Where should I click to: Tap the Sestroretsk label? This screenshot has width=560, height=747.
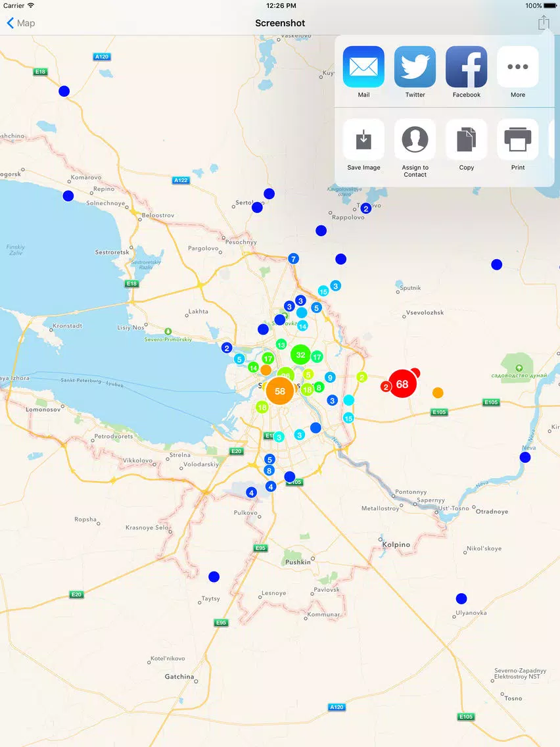[x=112, y=252]
